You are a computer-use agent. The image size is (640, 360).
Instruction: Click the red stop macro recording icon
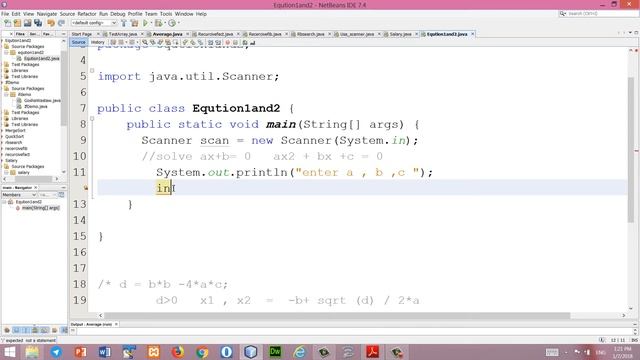[228, 42]
